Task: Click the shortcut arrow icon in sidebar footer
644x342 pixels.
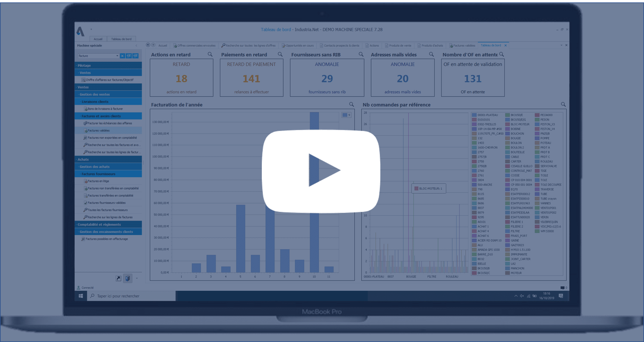Action: click(x=119, y=278)
